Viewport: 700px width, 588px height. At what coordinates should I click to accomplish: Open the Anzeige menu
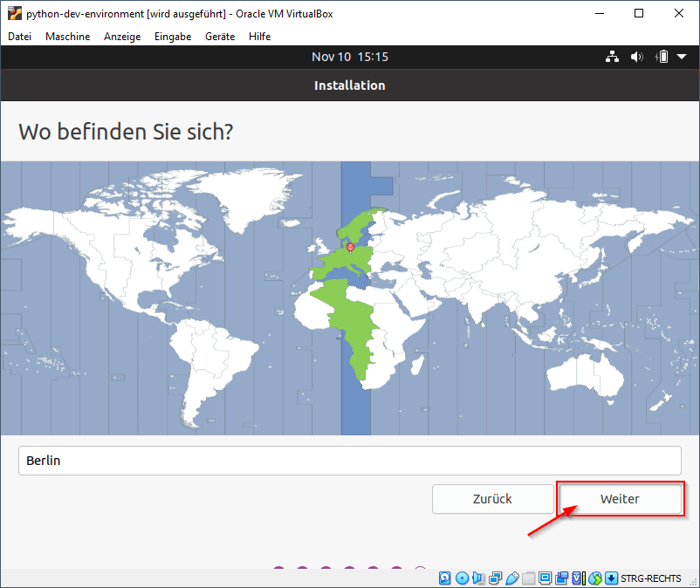click(122, 37)
